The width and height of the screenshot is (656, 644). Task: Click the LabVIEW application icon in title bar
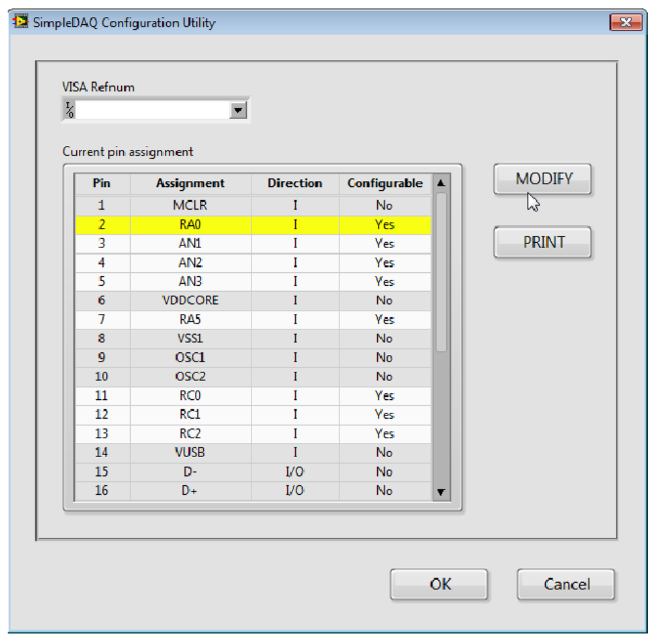20,21
